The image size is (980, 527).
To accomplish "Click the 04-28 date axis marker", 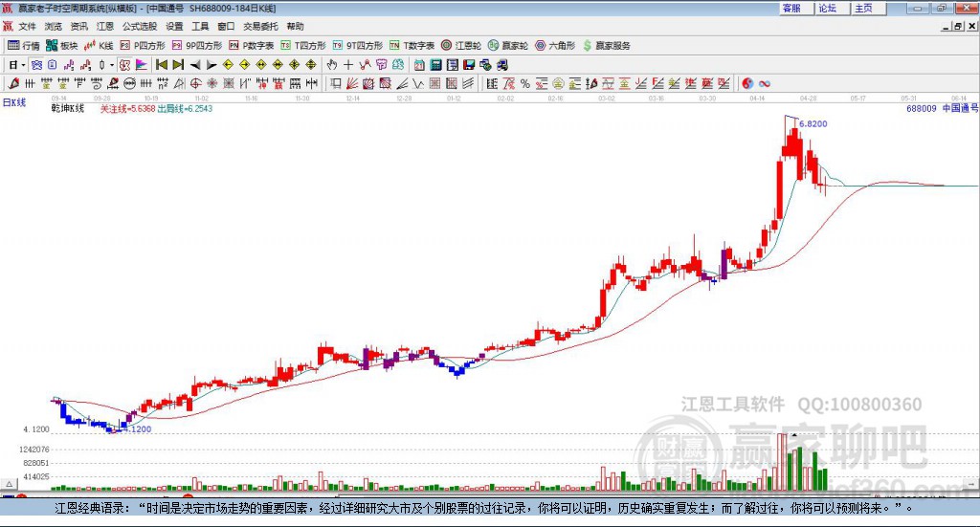I will point(808,99).
